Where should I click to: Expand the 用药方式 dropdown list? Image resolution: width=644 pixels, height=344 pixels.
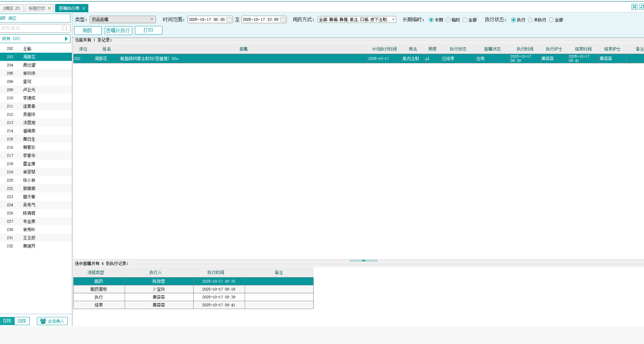tap(393, 19)
